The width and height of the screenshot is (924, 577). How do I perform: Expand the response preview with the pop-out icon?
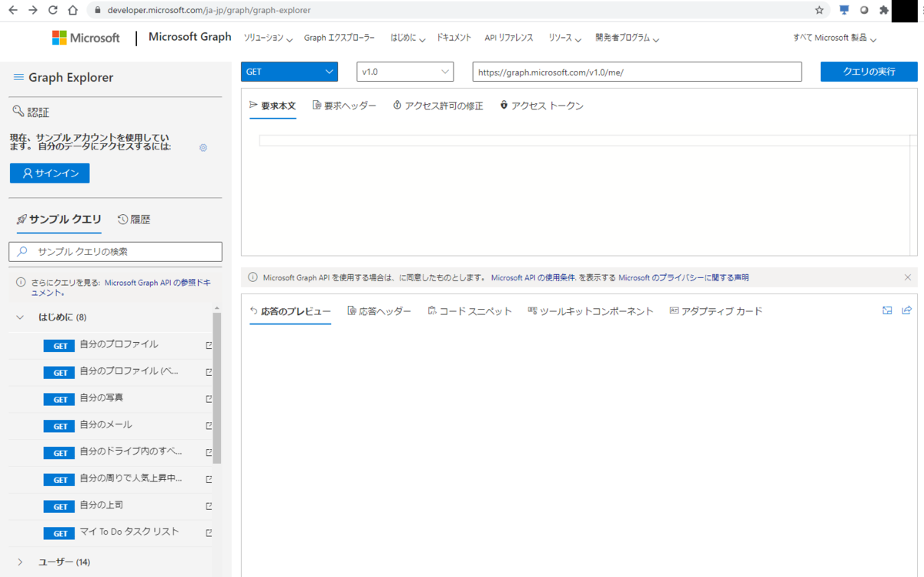coord(887,310)
